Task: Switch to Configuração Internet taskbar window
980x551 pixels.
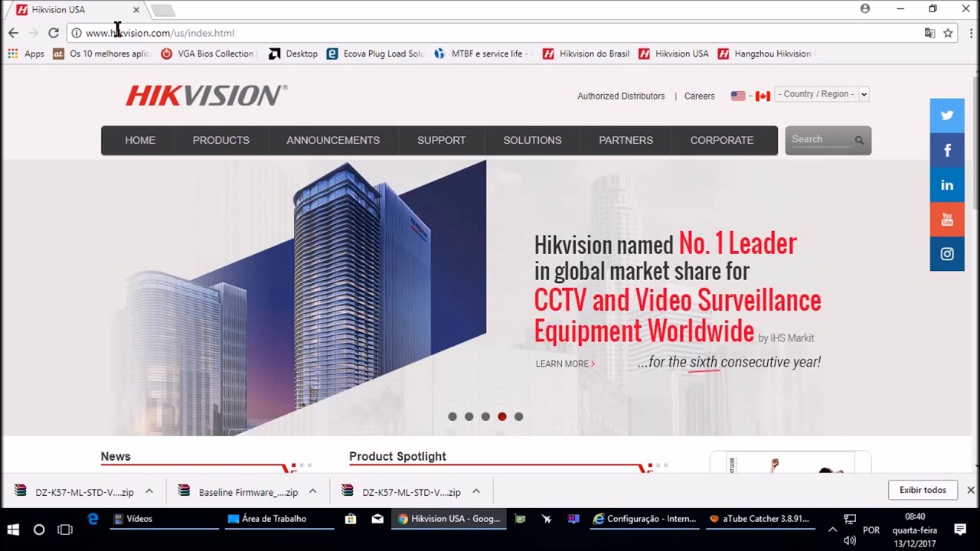Action: click(x=645, y=519)
